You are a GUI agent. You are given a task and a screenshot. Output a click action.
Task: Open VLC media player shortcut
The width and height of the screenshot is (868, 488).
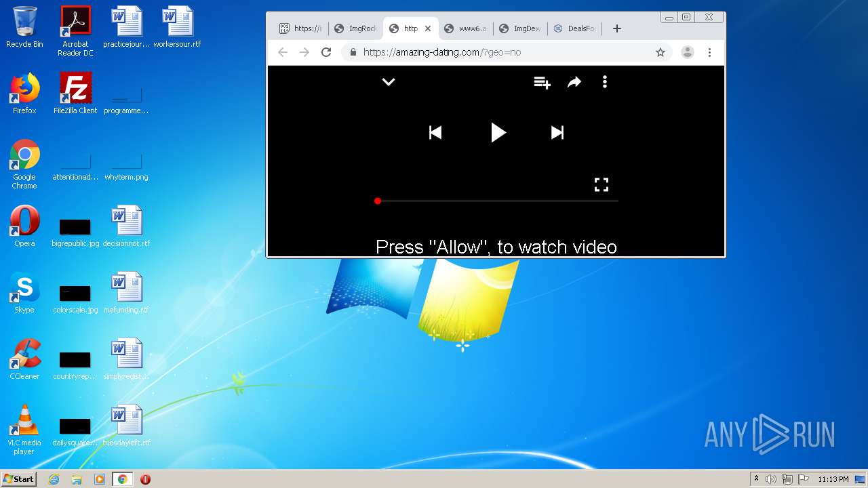[x=24, y=430]
